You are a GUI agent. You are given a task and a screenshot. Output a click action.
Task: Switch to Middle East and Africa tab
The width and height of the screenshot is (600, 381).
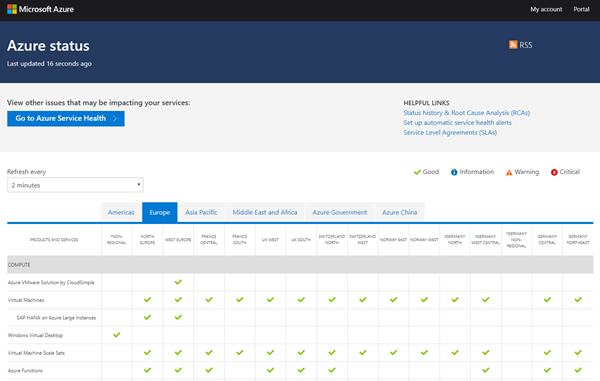(x=265, y=212)
